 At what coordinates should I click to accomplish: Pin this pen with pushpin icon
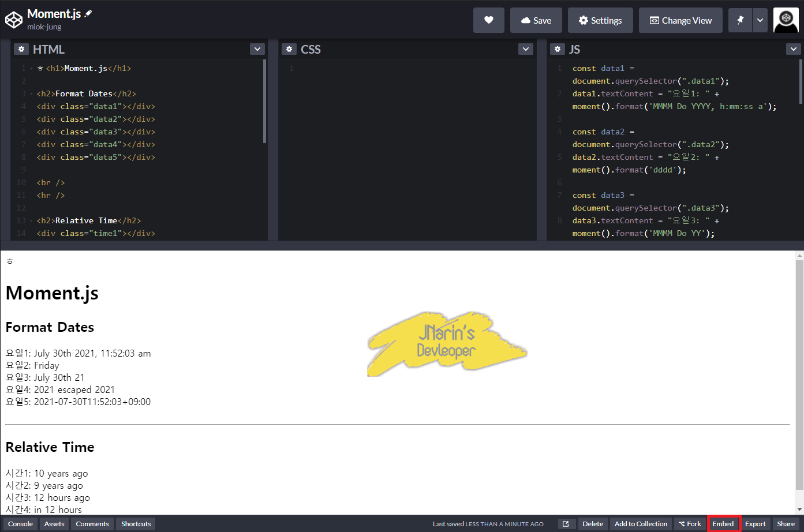point(740,20)
